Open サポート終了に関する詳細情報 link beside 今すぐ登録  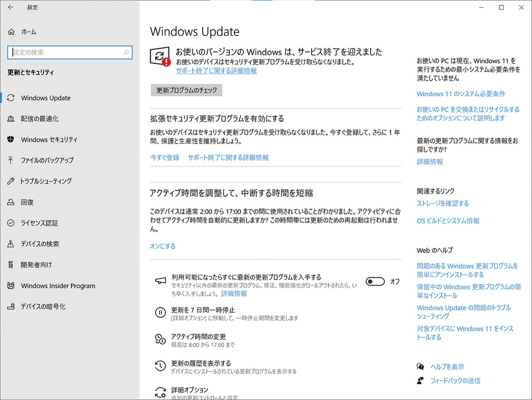coord(228,157)
